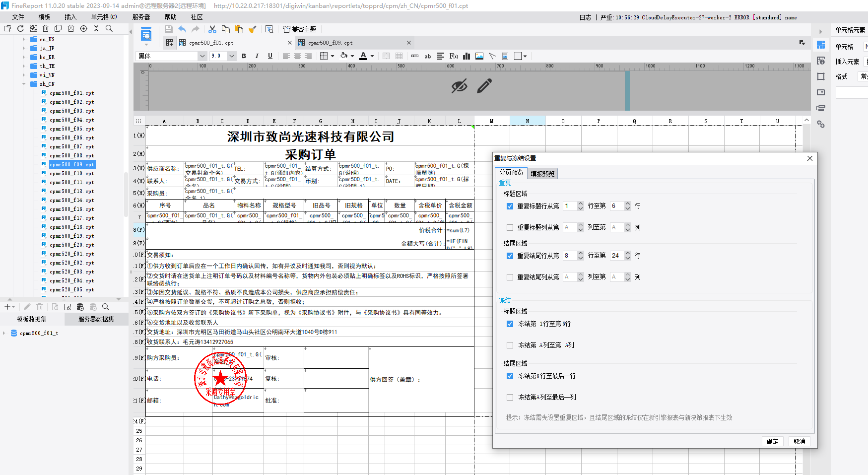Viewport: 868px width, 475px height.
Task: Click the 取消 button in the dialog
Action: click(x=799, y=441)
